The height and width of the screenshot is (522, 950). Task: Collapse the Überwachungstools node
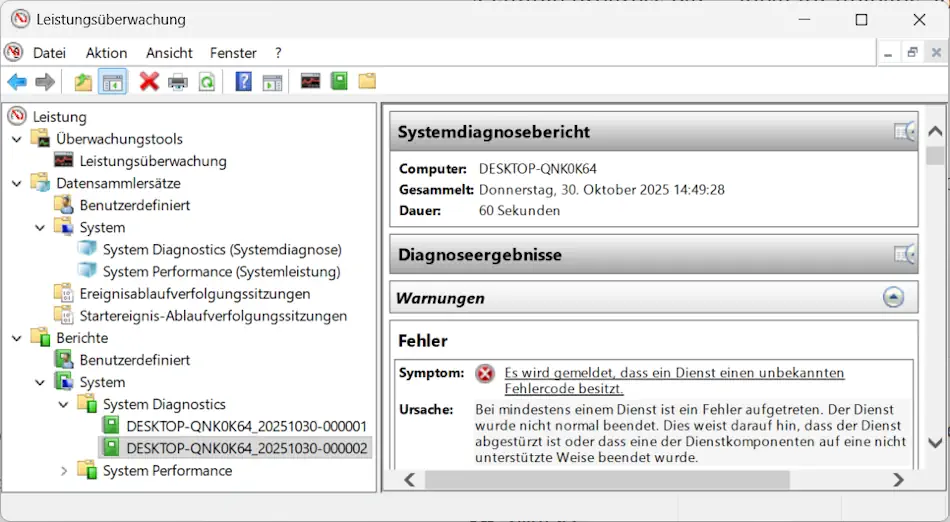[x=17, y=139]
